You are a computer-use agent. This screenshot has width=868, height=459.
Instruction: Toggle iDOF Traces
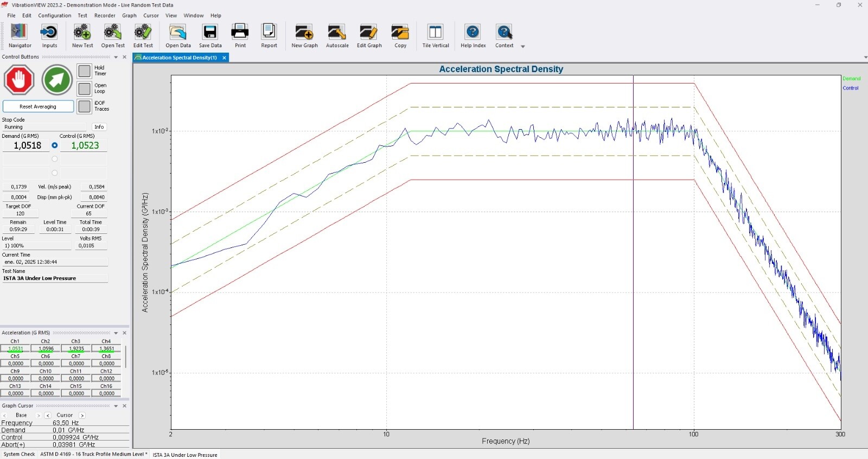(x=84, y=106)
